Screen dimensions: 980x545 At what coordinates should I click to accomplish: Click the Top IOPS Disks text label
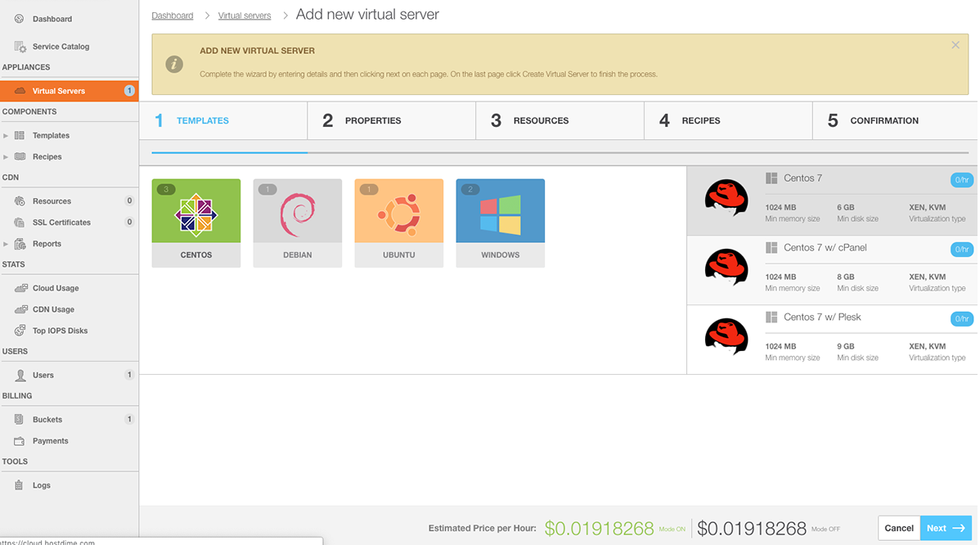(60, 331)
